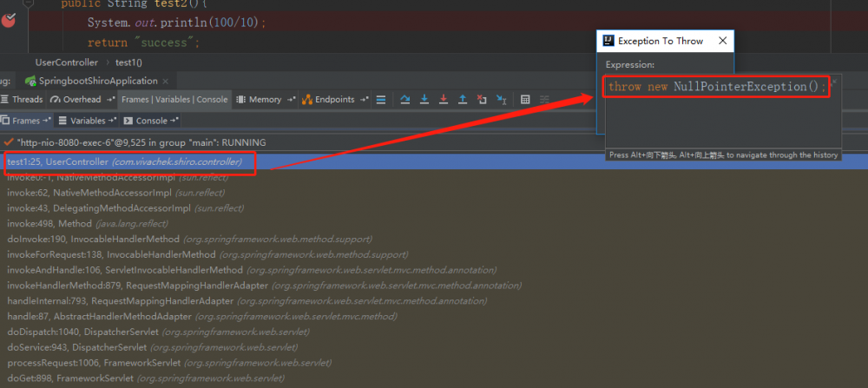Select frame doGet:898, FrameworkServlet

pyautogui.click(x=434, y=378)
